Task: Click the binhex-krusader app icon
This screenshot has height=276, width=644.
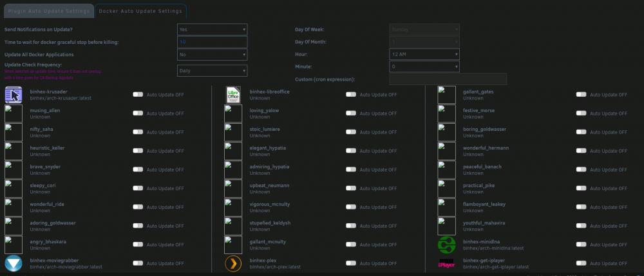Action: pyautogui.click(x=14, y=95)
